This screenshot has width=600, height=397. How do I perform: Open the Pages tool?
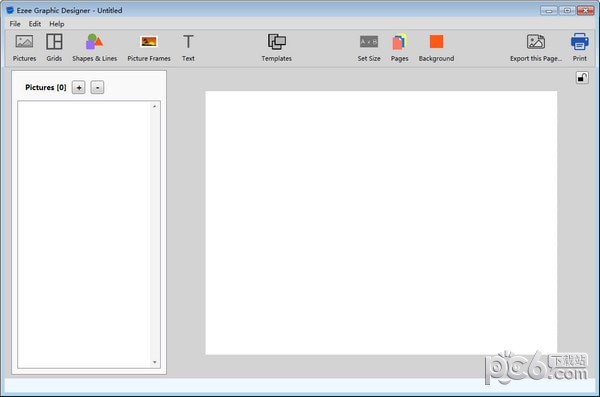click(x=399, y=47)
